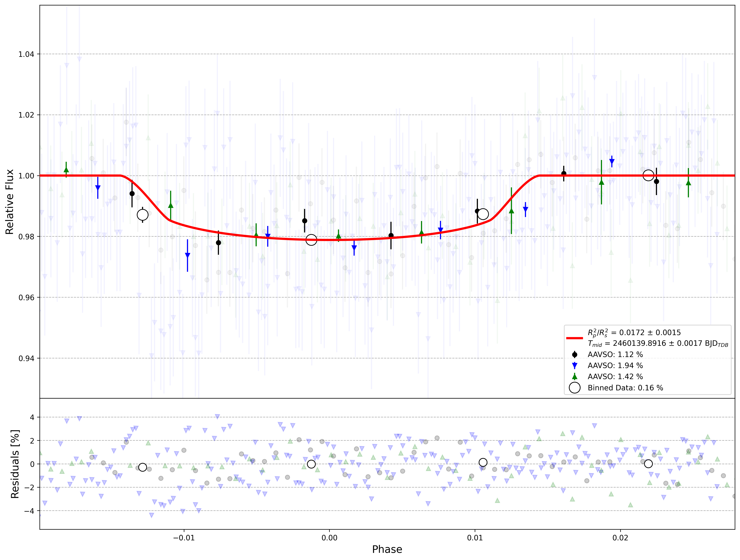The height and width of the screenshot is (560, 740).
Task: Click the 1.00 flux tick label
Action: [27, 176]
